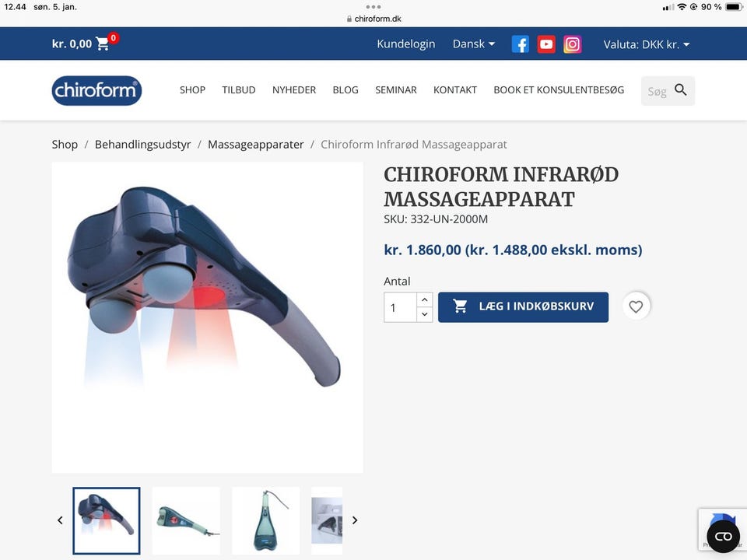Open the YouTube channel icon
This screenshot has width=747, height=560.
pos(546,44)
